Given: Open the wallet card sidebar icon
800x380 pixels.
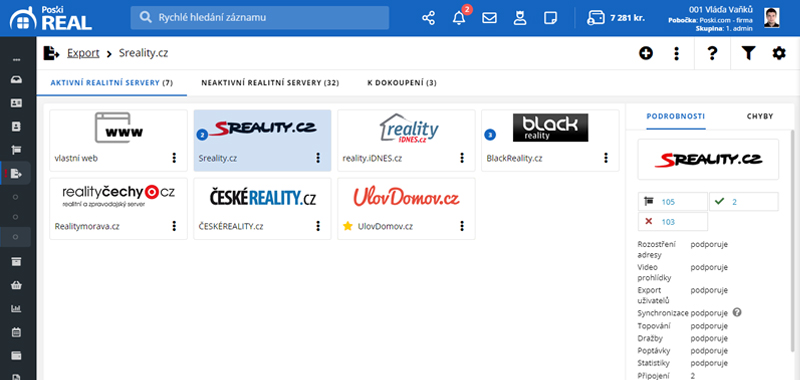Looking at the screenshot, I should coord(16,356).
